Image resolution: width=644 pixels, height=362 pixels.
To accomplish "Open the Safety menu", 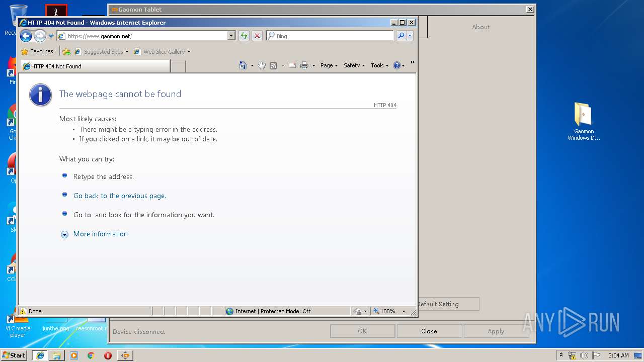I will tap(354, 65).
